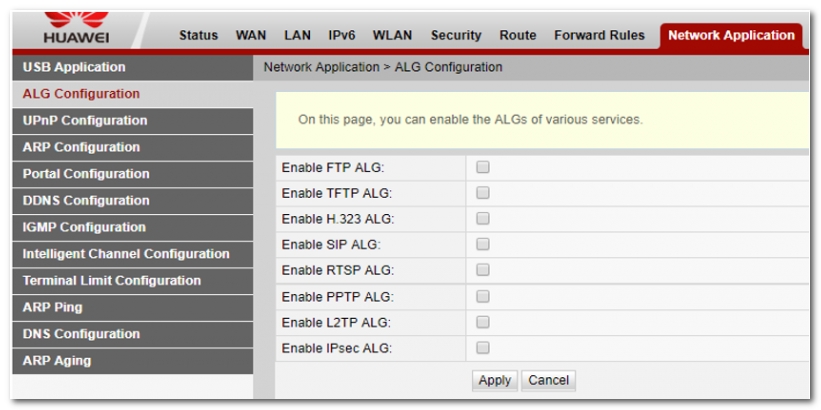The width and height of the screenshot is (821, 410).
Task: Open Intelligent Channel Configuration page
Action: 126,254
